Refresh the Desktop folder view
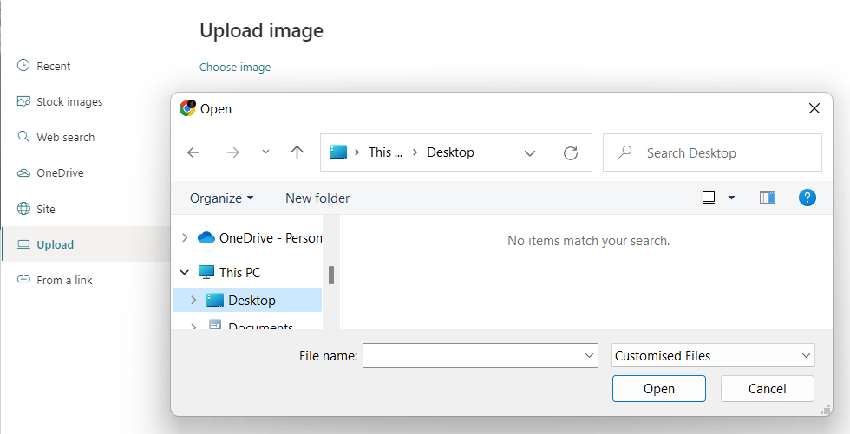Screen dimensions: 850x434 [x=571, y=153]
